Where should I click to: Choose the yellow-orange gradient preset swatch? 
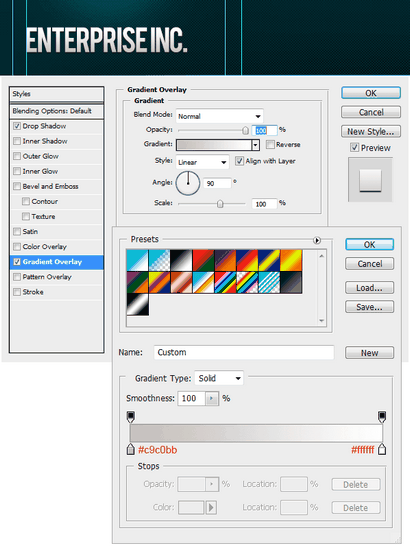click(x=291, y=261)
